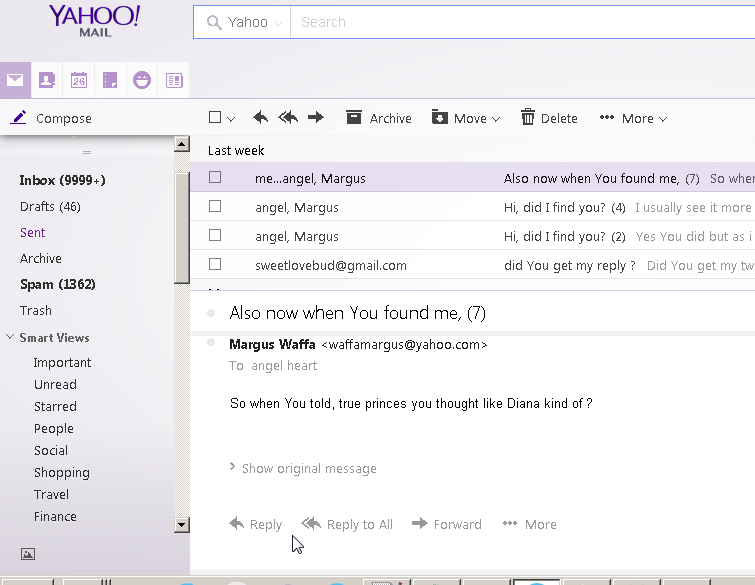
Task: Click Forward text below the message
Action: tap(457, 524)
